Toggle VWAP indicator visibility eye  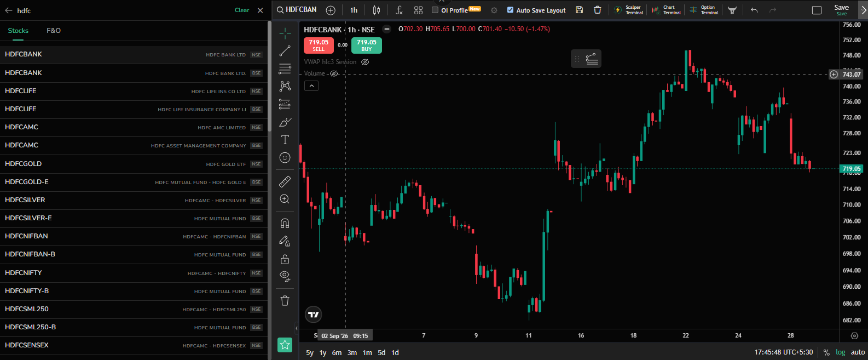[x=365, y=62]
